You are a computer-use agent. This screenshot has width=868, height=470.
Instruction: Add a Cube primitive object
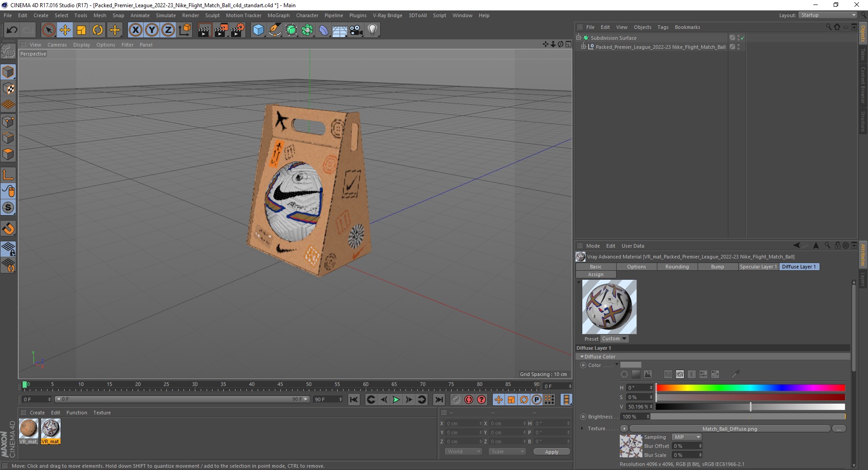point(258,30)
